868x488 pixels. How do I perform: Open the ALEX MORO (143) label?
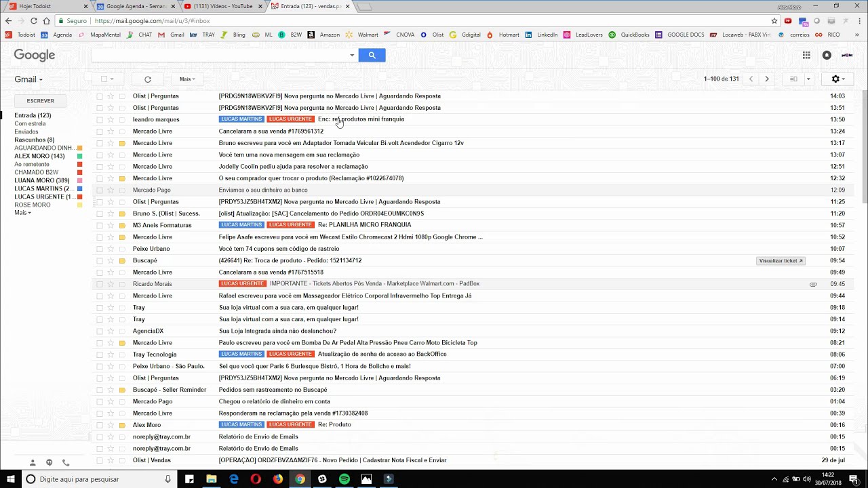[39, 156]
